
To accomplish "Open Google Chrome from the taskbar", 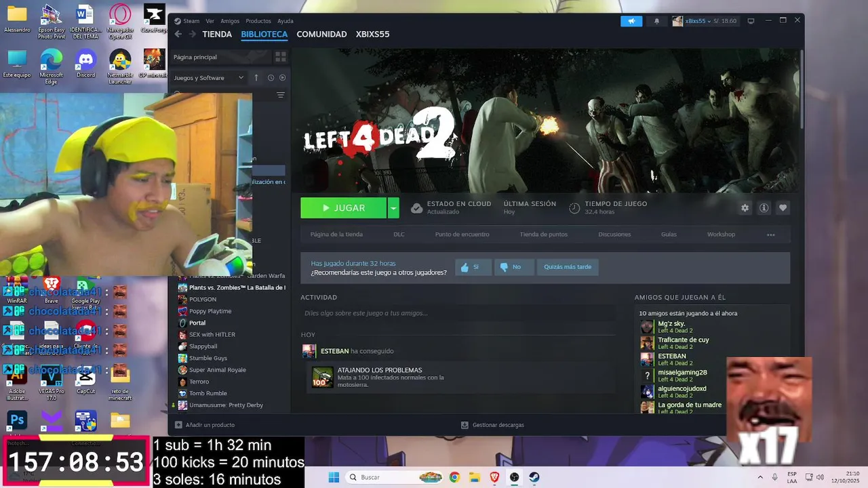I will click(454, 477).
